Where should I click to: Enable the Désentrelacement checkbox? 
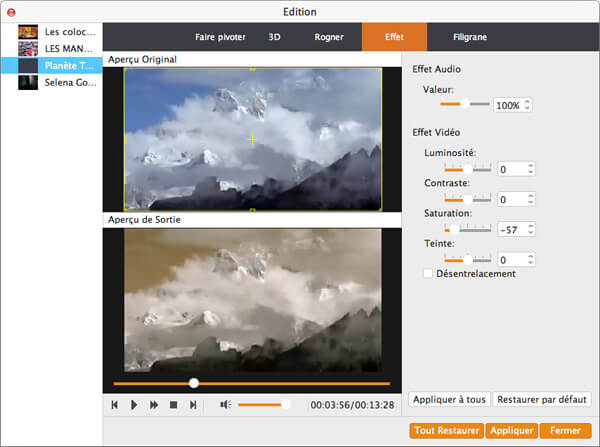click(428, 273)
